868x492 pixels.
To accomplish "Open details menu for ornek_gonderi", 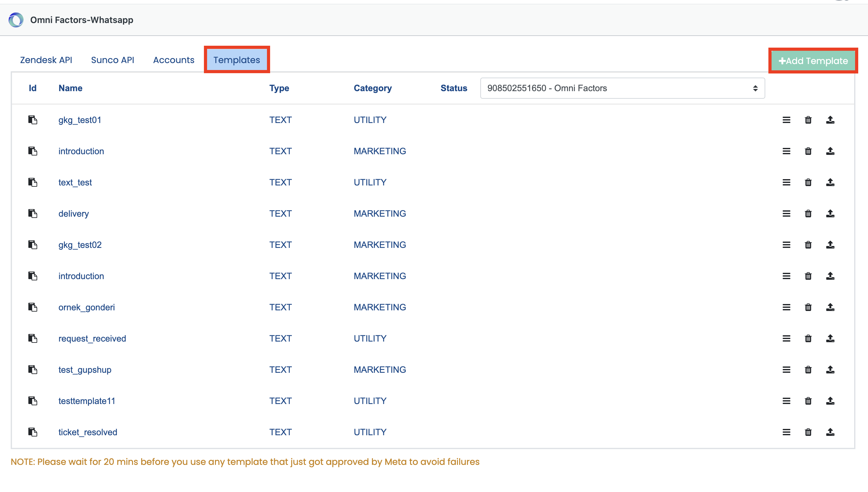I will (x=786, y=307).
